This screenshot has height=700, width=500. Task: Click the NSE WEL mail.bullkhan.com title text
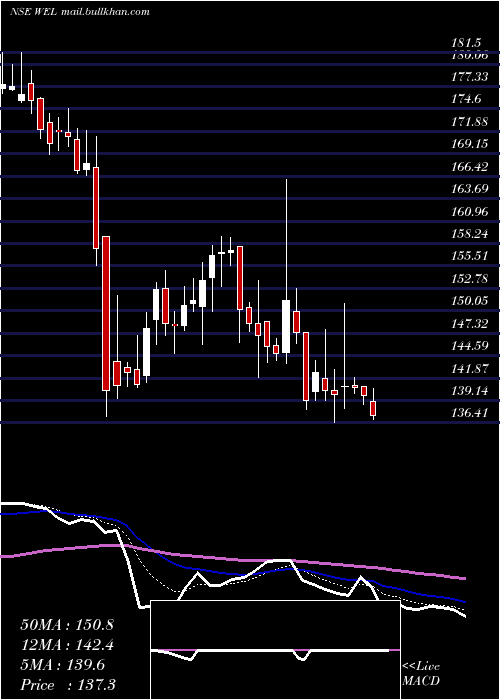80,12
